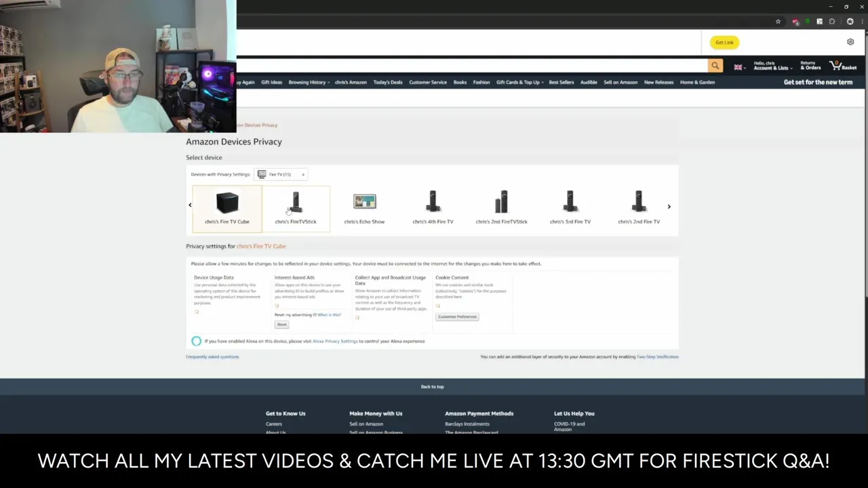Open the Audible nav item

coord(589,83)
